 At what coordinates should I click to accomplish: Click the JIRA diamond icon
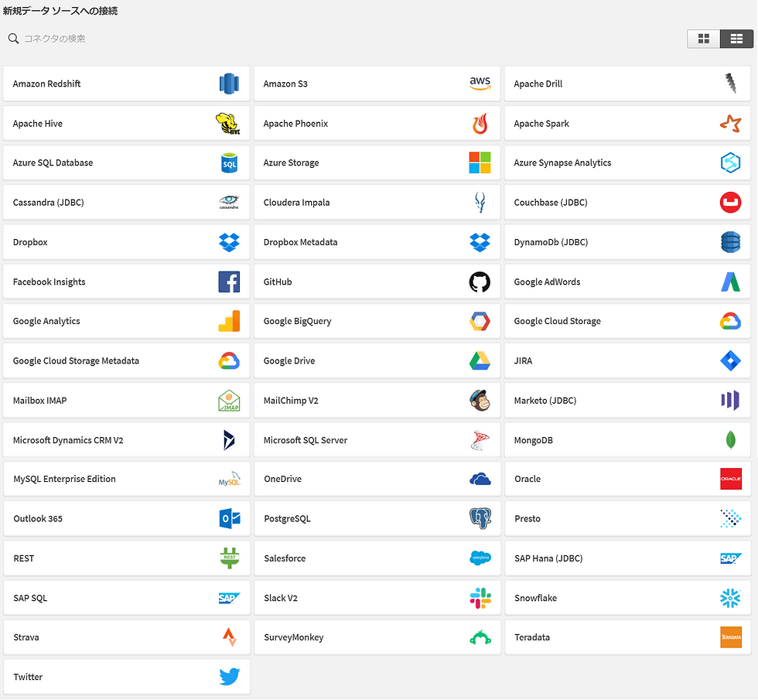(x=730, y=360)
